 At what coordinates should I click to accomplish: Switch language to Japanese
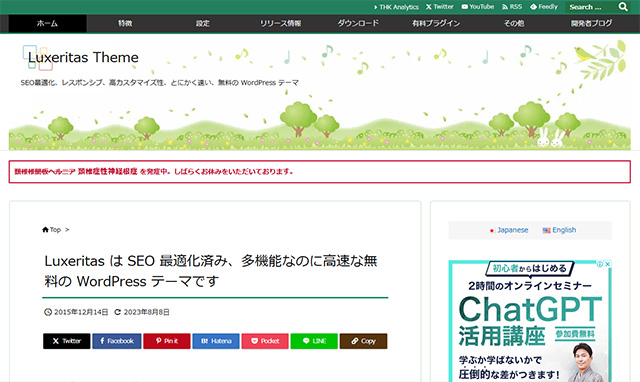[x=512, y=230]
